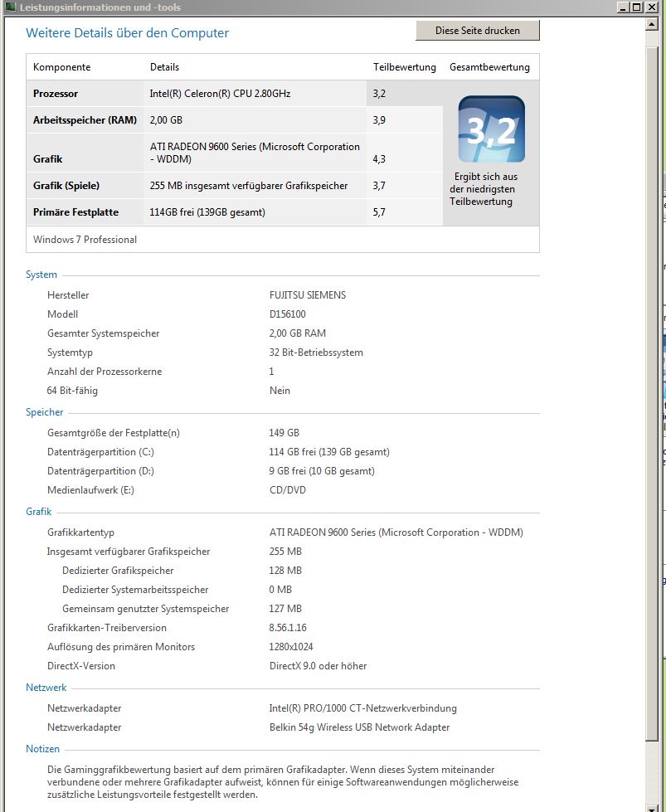Minimize the Leistungsinformationen window
The width and height of the screenshot is (666, 812).
click(623, 7)
